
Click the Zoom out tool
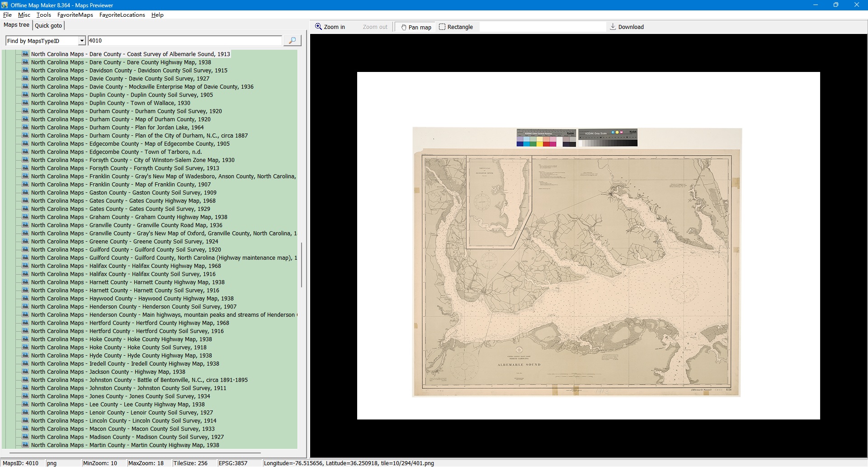(x=375, y=27)
